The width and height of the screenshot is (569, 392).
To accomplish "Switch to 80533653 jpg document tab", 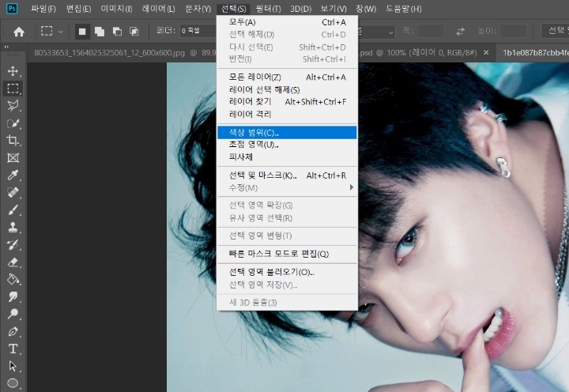I will [122, 53].
